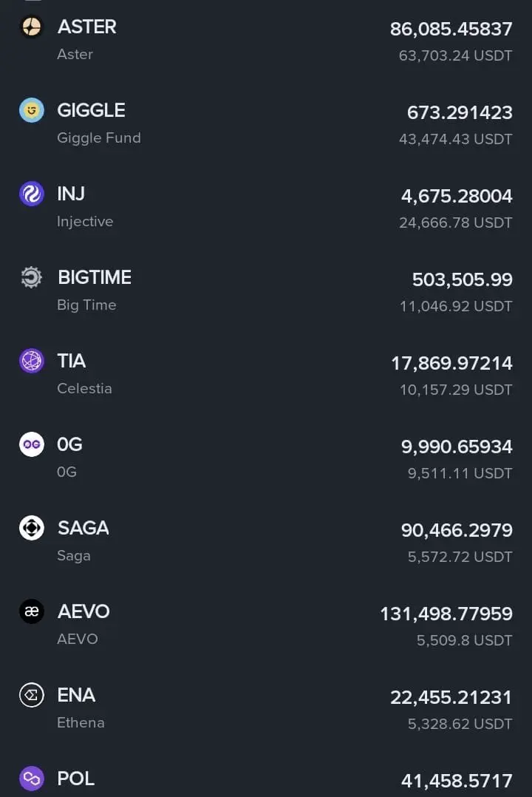The image size is (532, 797).
Task: Select the INJ Injective icon
Action: point(32,194)
